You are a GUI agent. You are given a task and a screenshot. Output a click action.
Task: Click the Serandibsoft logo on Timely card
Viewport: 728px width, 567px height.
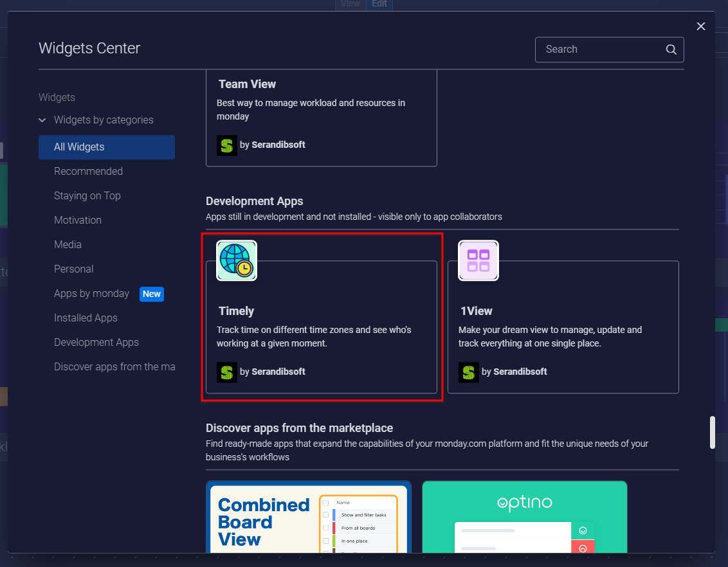coord(227,372)
